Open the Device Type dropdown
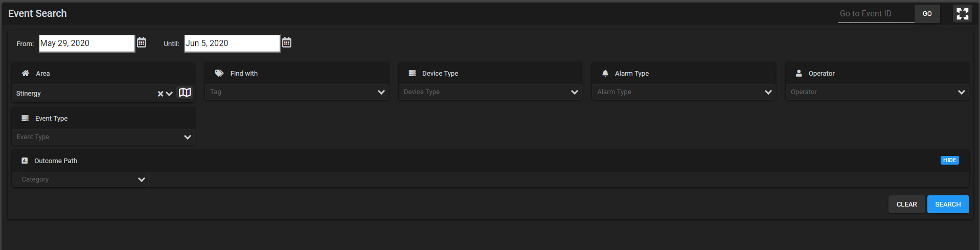 (x=490, y=92)
